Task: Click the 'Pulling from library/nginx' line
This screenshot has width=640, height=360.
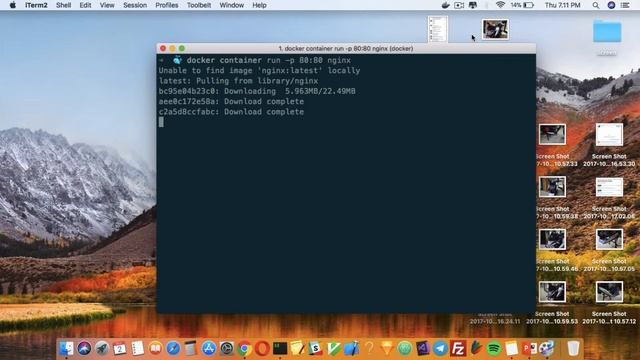Action: [x=238, y=81]
